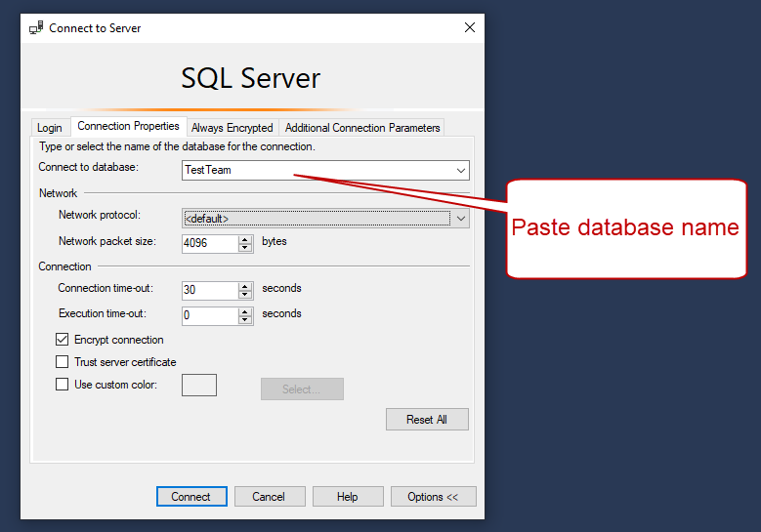The height and width of the screenshot is (532, 761).
Task: Decrease the Network packet size spinner
Action: [x=245, y=248]
